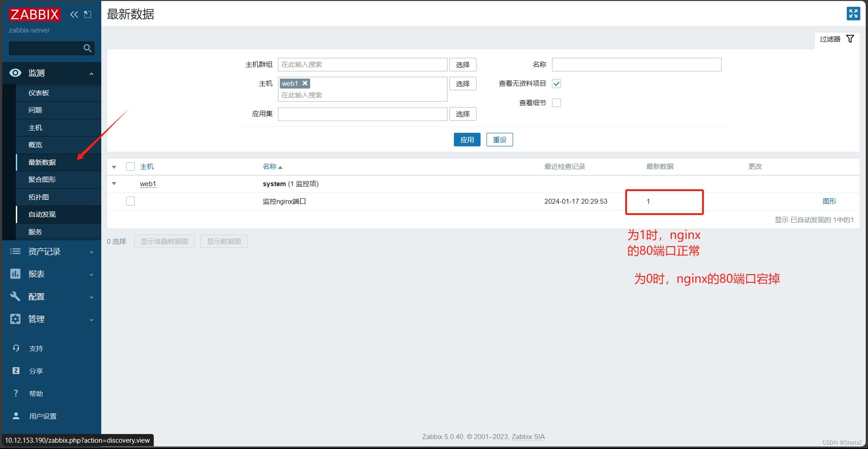The image size is (868, 449).
Task: Sort by 主机 column header
Action: (147, 167)
